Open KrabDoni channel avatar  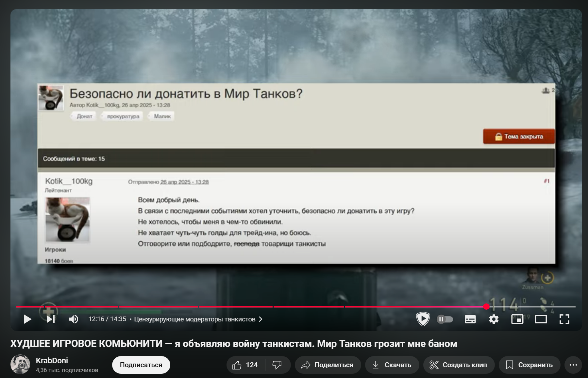[20, 364]
